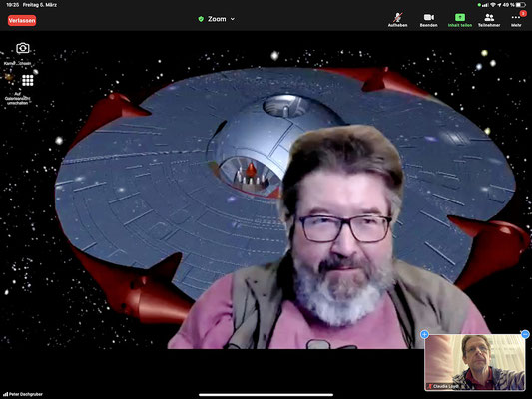The width and height of the screenshot is (532, 399).
Task: Tap the battery indicator in status bar
Action: click(521, 5)
